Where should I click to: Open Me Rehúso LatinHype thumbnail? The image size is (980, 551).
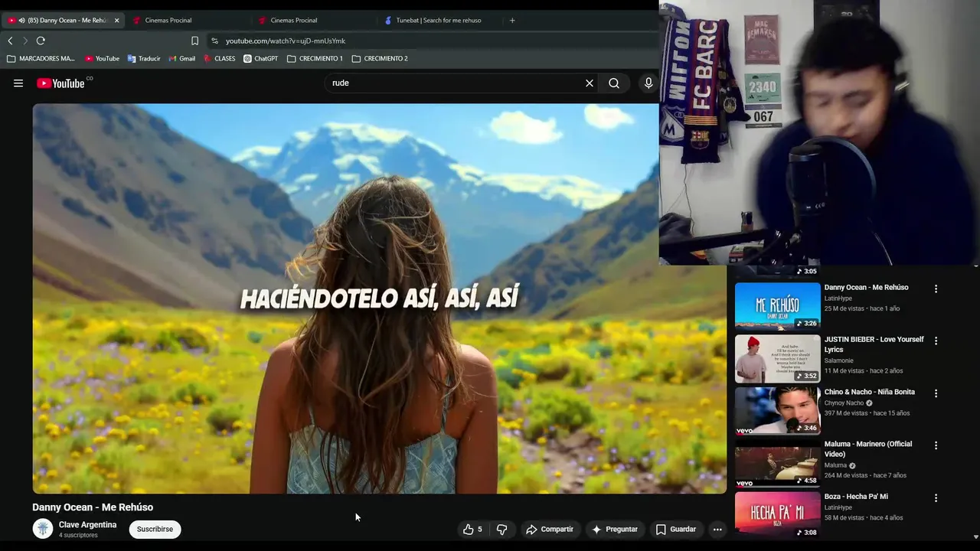point(777,306)
